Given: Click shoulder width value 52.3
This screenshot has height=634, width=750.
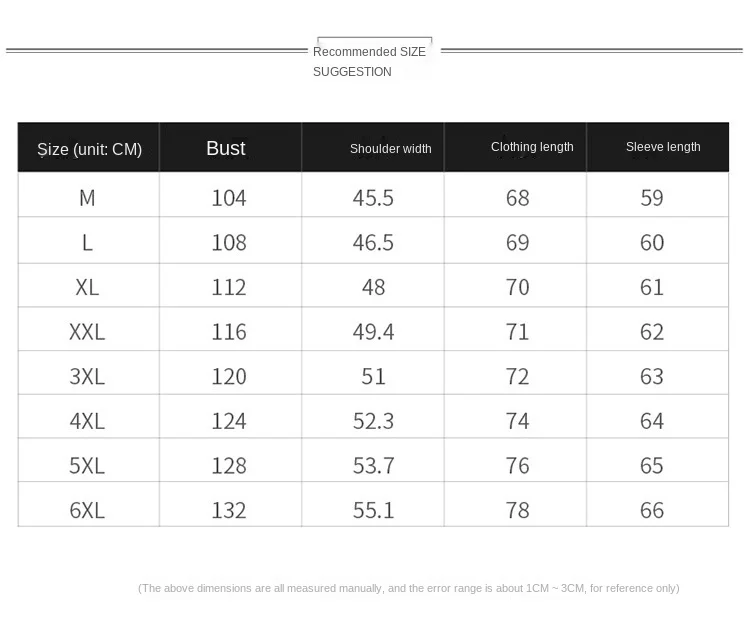Looking at the screenshot, I should coord(373,422).
